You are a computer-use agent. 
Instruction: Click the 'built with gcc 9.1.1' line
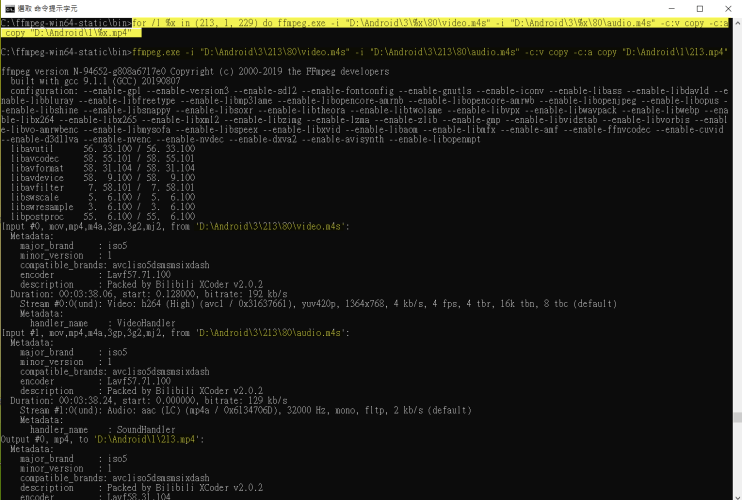click(x=100, y=82)
